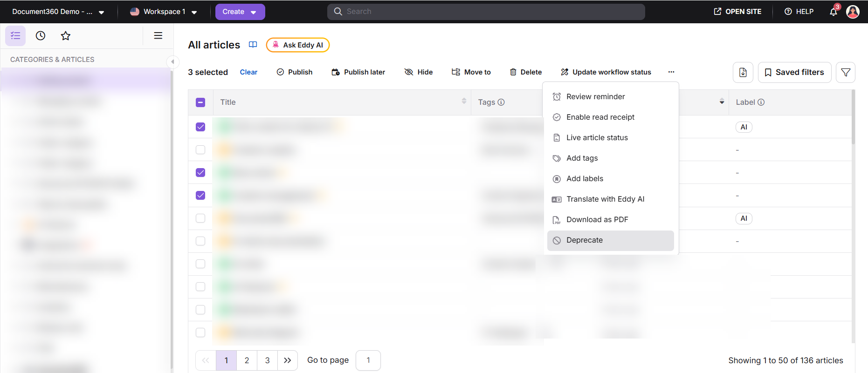The width and height of the screenshot is (868, 373).
Task: Toggle the select-all header checkbox
Action: click(x=200, y=102)
